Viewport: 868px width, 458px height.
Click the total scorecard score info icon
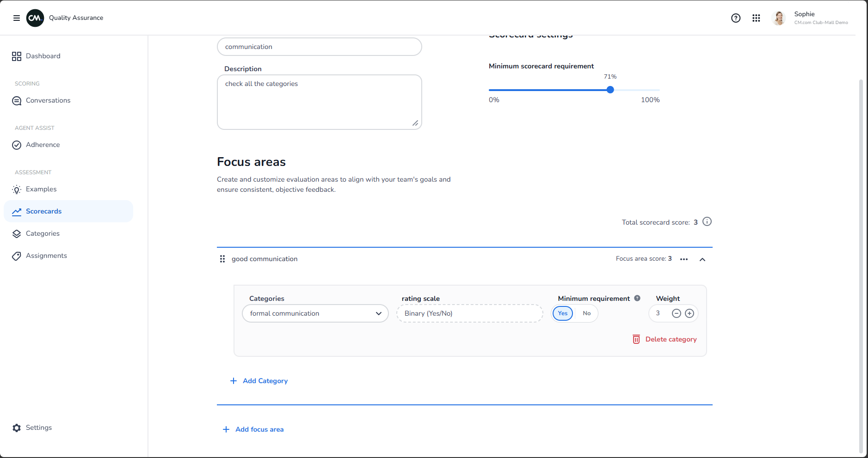tap(707, 222)
